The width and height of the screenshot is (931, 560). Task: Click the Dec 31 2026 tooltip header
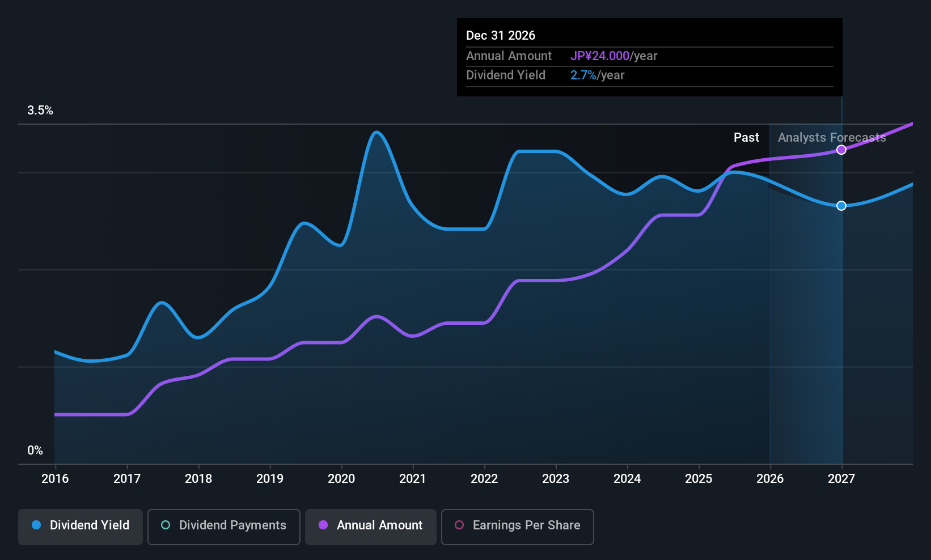(x=501, y=36)
